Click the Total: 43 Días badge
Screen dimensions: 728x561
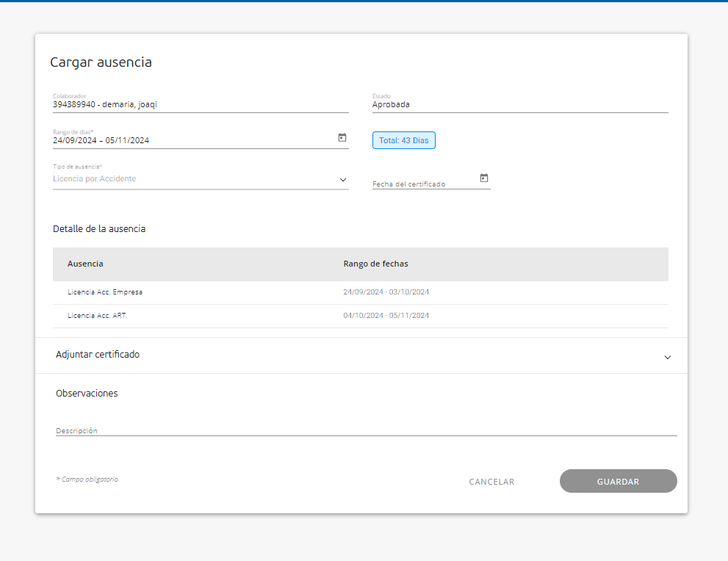coord(403,140)
